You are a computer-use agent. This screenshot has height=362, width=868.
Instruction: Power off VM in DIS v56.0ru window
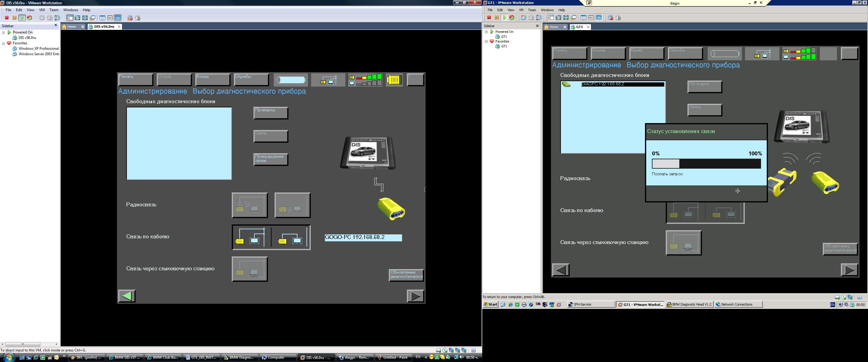pos(7,18)
